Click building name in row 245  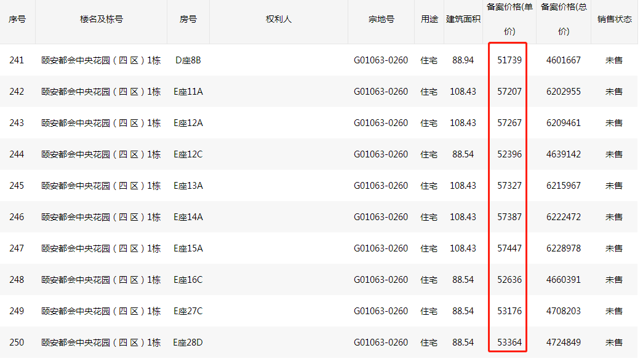click(101, 186)
